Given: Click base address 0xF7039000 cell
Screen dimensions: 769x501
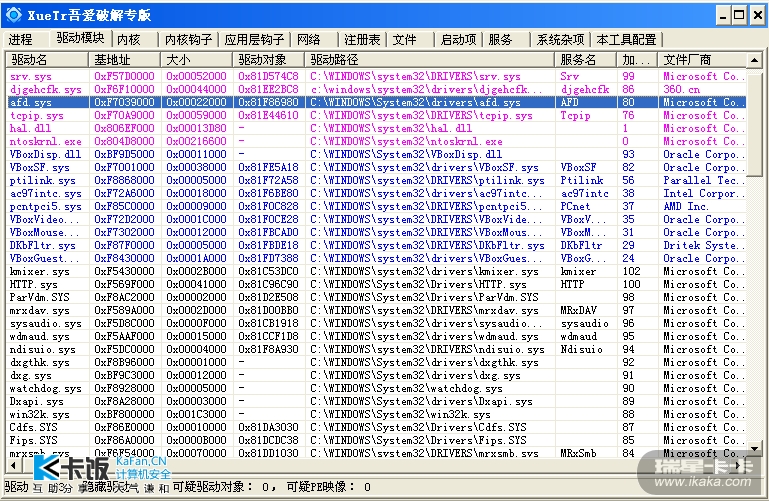Looking at the screenshot, I should pyautogui.click(x=125, y=102).
